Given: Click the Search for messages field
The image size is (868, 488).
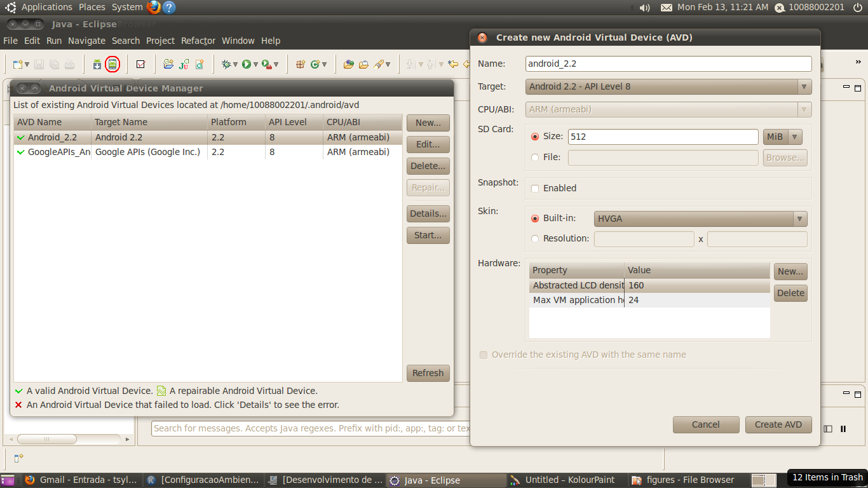Looking at the screenshot, I should click(311, 428).
